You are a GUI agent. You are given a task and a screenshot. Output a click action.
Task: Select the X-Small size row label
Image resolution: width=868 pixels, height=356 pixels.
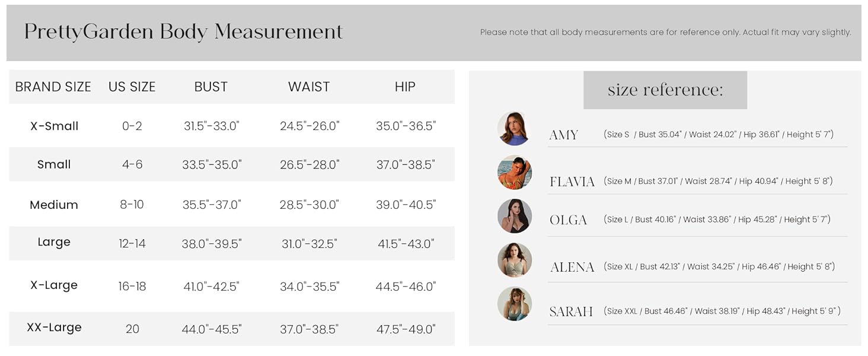pos(54,126)
